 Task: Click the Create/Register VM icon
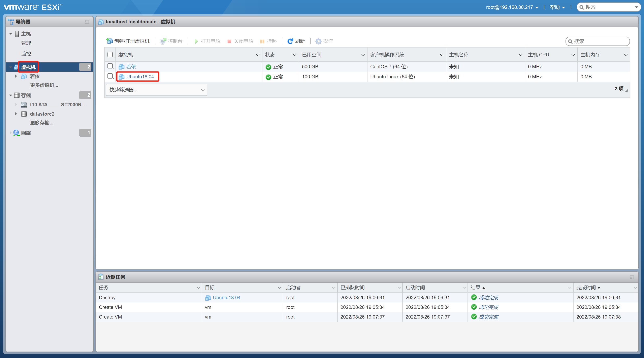click(x=109, y=41)
